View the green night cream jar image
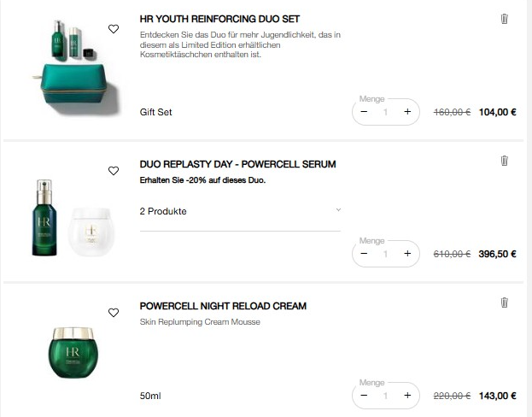This screenshot has height=417, width=532. (x=73, y=354)
